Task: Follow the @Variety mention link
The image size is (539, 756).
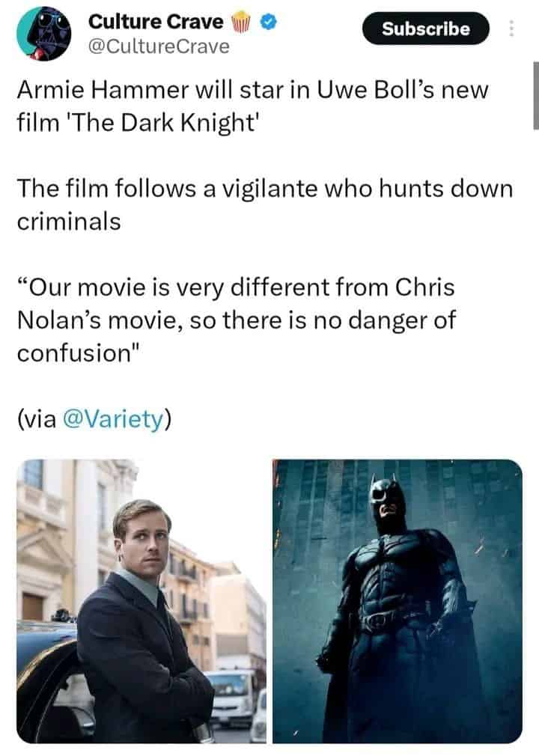Action: [114, 418]
